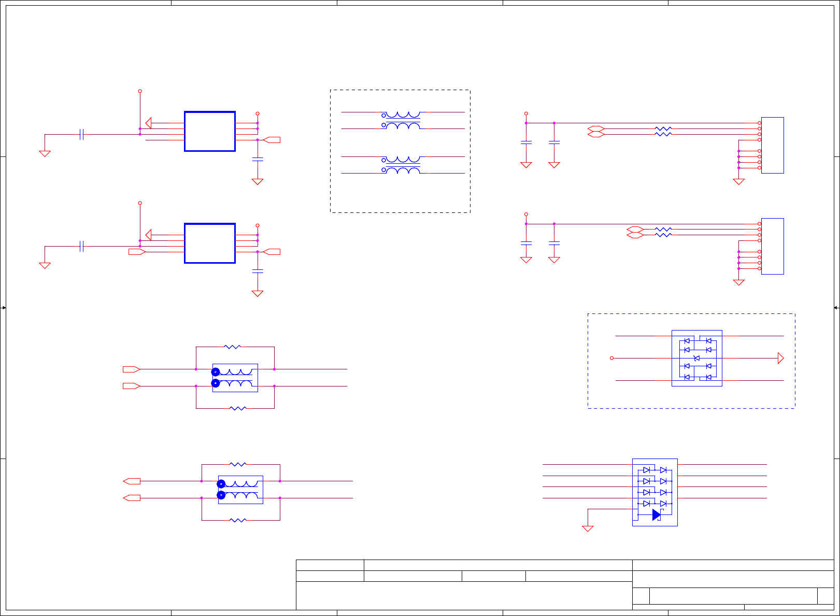Click the capacitor below the upper IC's output port
Viewport: 840px width, 616px height.
click(x=258, y=159)
